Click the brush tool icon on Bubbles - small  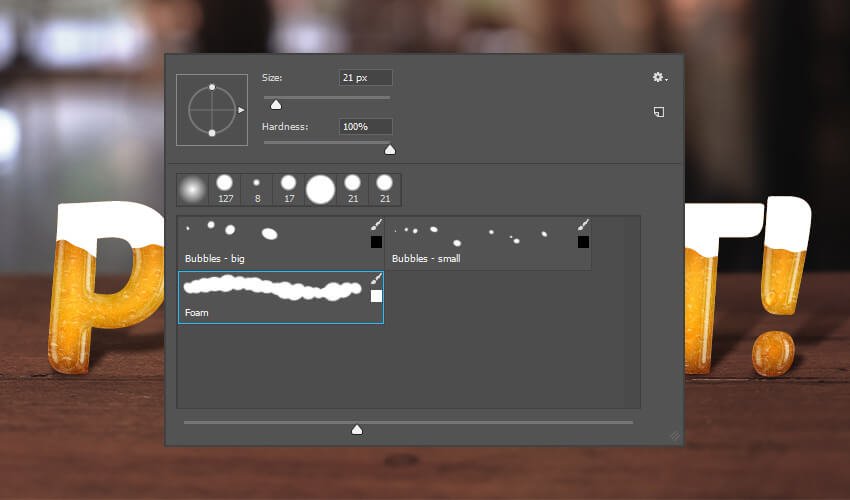pos(583,225)
